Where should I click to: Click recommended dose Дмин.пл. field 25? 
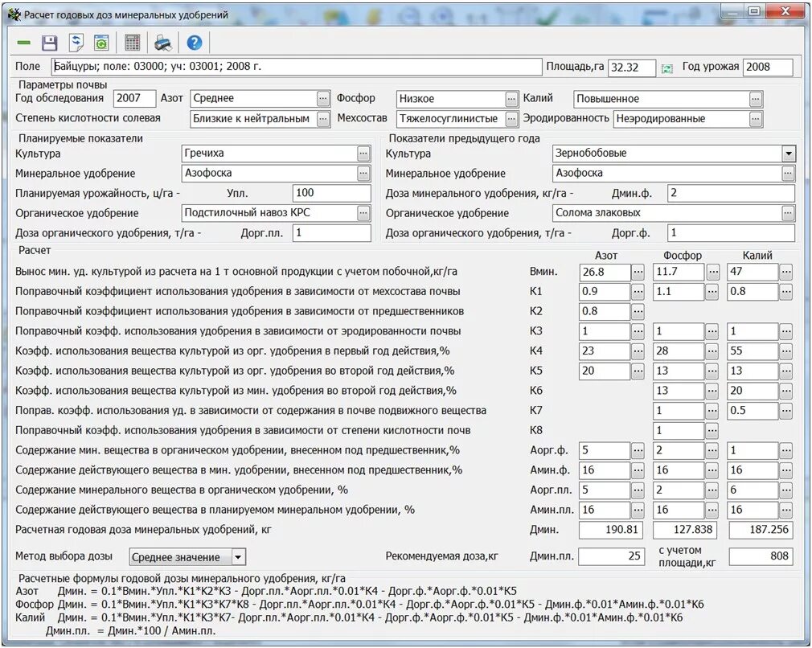[612, 556]
